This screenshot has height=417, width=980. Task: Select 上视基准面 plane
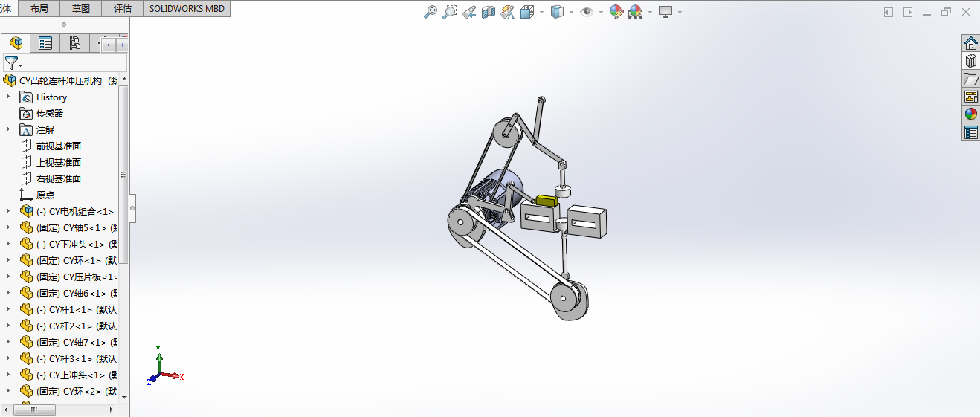[59, 162]
